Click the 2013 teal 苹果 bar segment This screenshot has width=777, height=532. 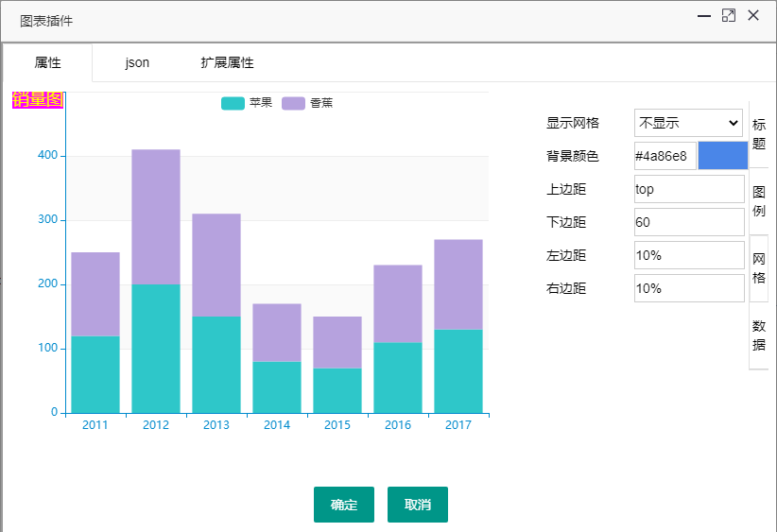click(216, 365)
